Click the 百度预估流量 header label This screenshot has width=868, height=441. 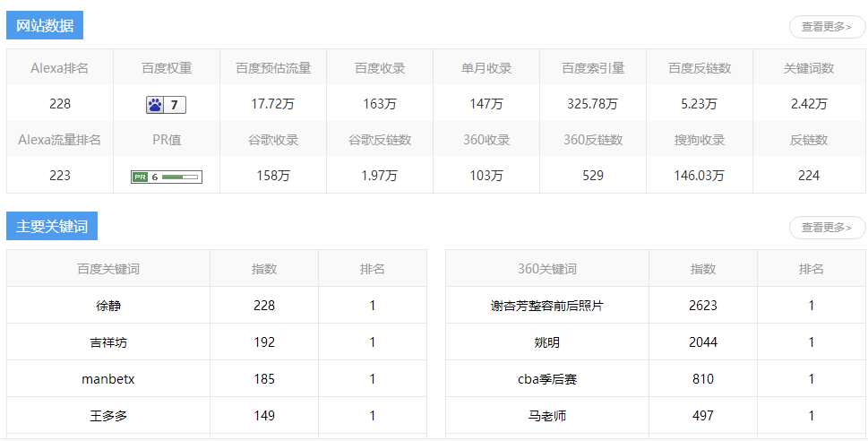(273, 68)
